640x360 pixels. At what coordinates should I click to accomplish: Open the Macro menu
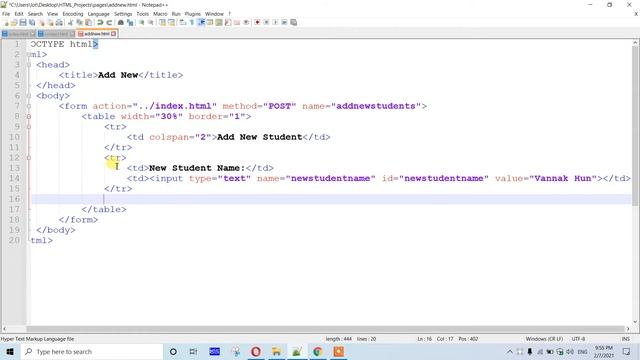coord(160,14)
